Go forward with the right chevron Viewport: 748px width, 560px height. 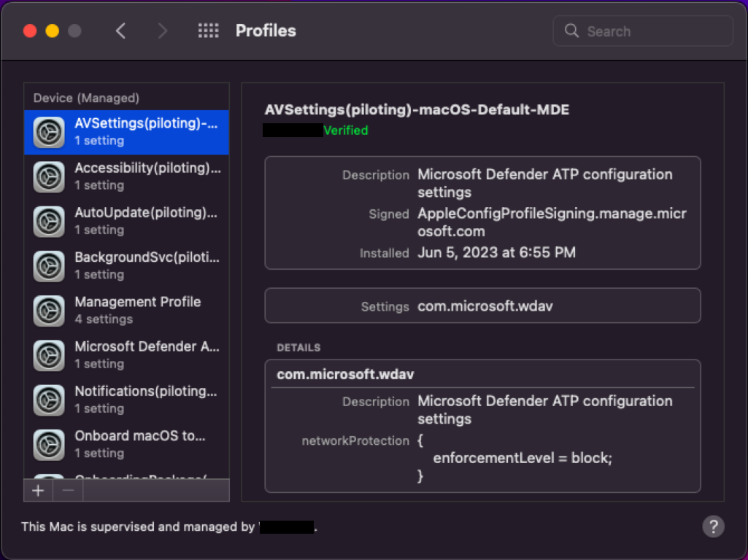pyautogui.click(x=163, y=31)
